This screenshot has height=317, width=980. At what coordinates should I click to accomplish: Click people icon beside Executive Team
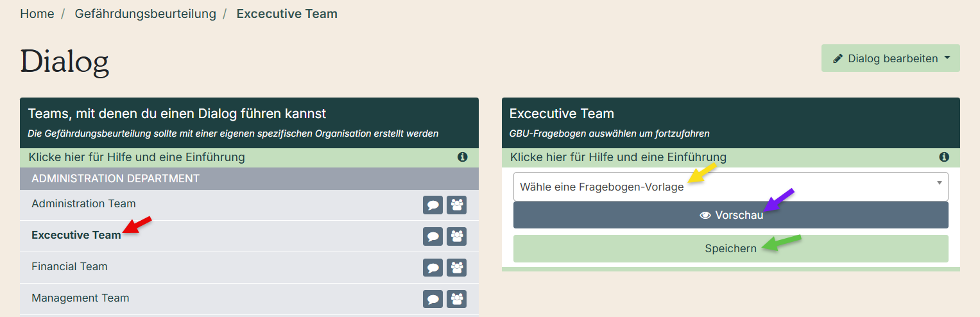click(x=456, y=237)
